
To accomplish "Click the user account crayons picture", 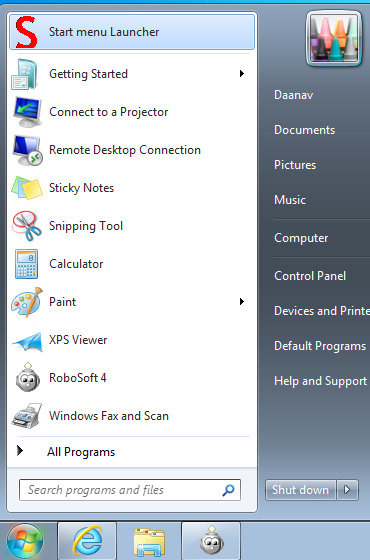I will coord(334,38).
